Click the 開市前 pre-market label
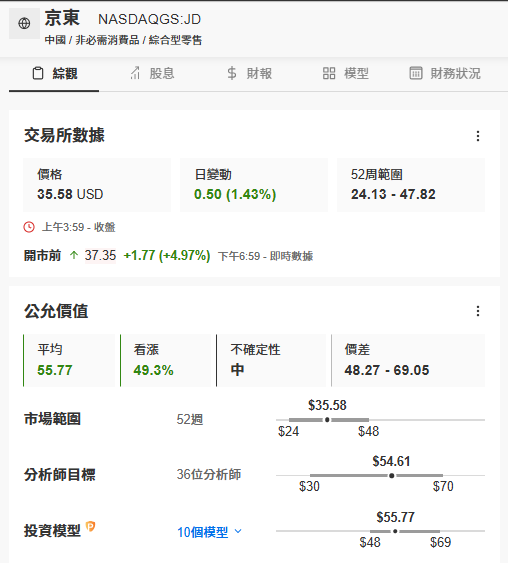This screenshot has width=508, height=563. pos(42,256)
